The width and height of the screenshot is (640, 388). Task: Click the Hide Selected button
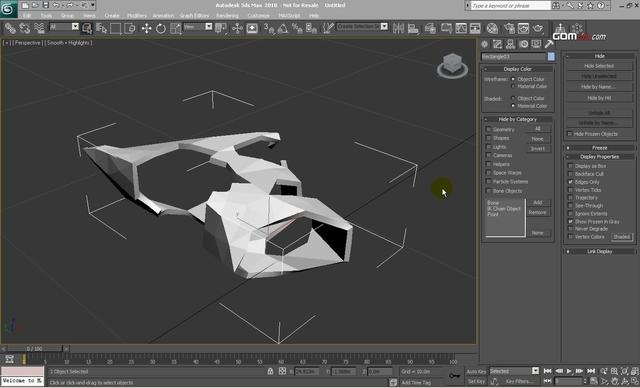[599, 66]
